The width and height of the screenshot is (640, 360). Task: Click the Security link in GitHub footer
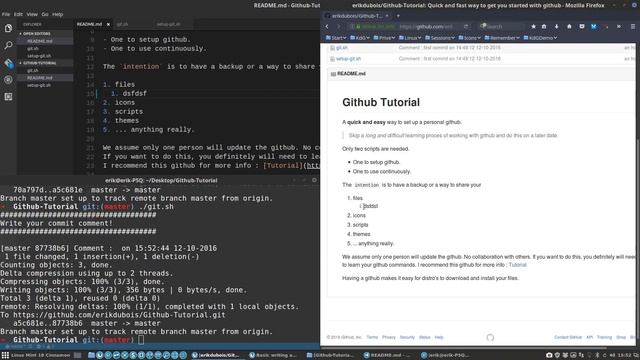point(407,338)
